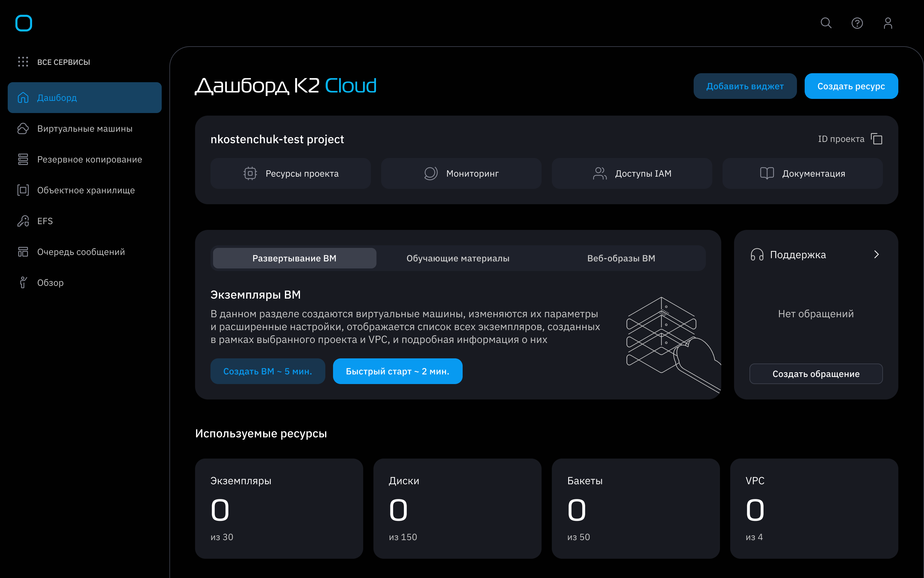The image size is (924, 578).
Task: Select Виртуальные машины in the sidebar
Action: click(85, 128)
